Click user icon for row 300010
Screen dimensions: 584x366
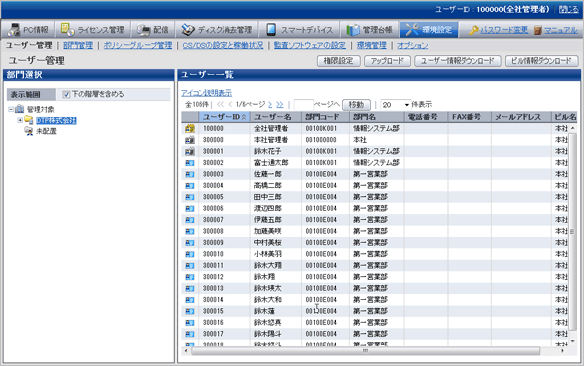click(x=190, y=254)
